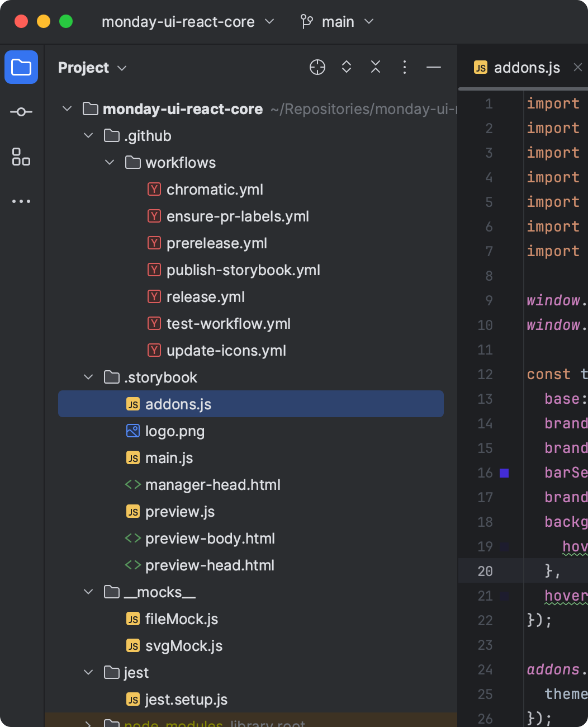Select chromatic.yml in the project tree
The width and height of the screenshot is (588, 727).
coord(215,190)
